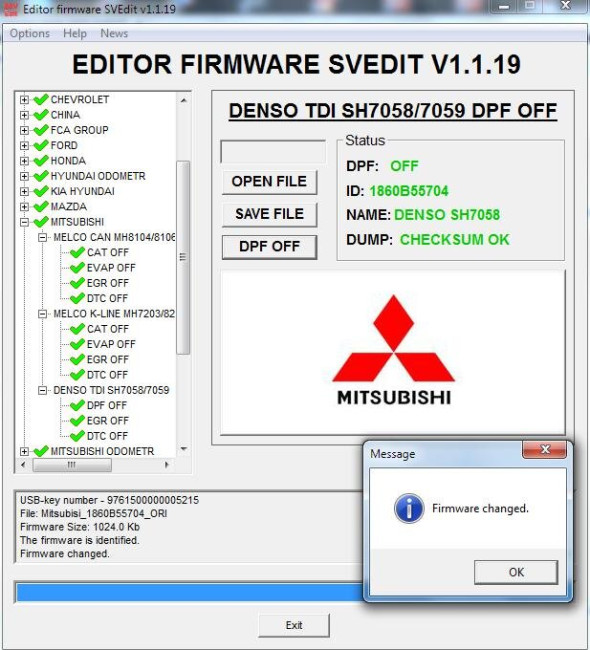Select EGR OFF under MELCO K-LINE
Screen dimensions: 590x650
click(x=108, y=359)
